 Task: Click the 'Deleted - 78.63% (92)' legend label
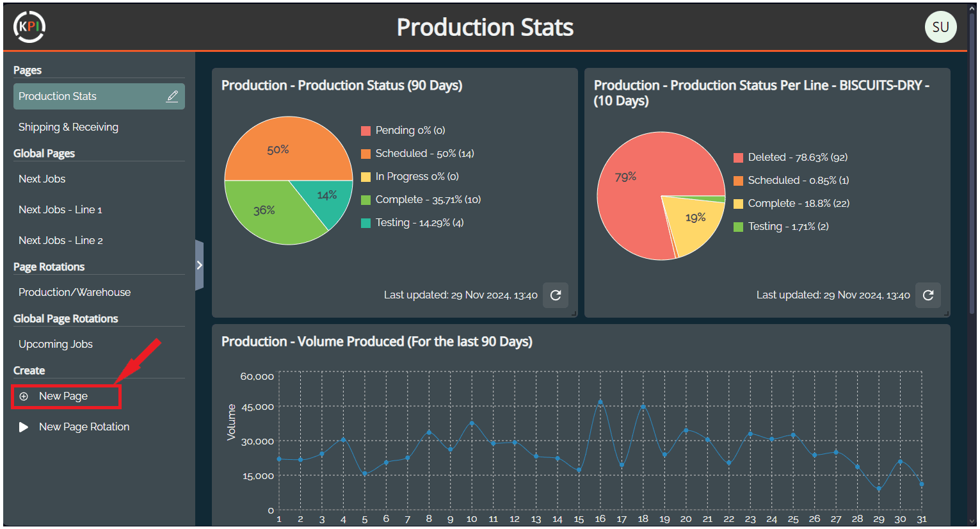(798, 158)
